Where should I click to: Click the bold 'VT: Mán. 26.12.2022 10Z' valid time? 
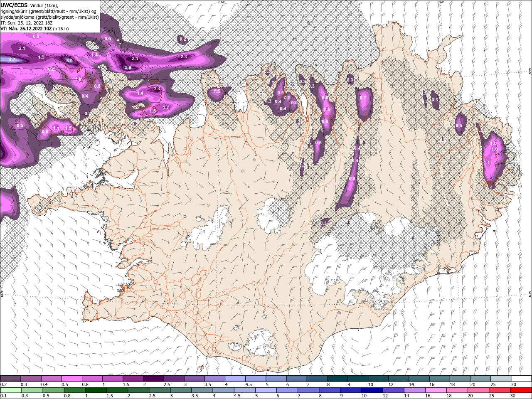click(x=26, y=29)
